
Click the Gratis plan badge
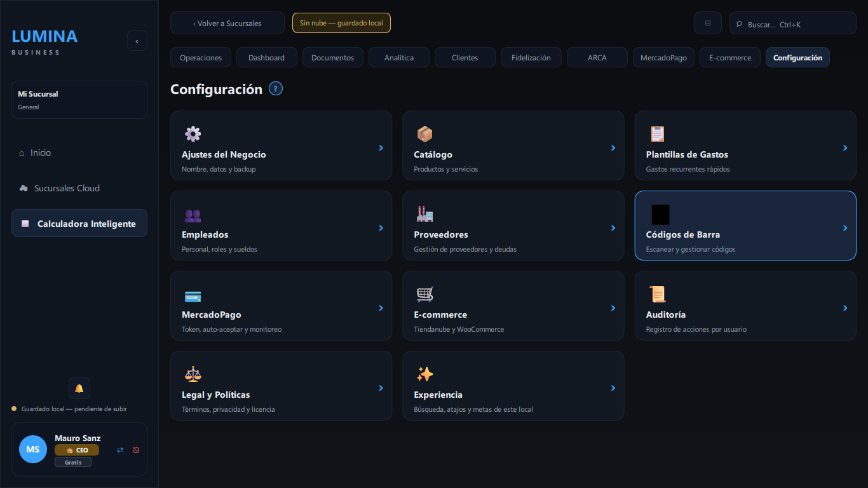[x=73, y=463]
